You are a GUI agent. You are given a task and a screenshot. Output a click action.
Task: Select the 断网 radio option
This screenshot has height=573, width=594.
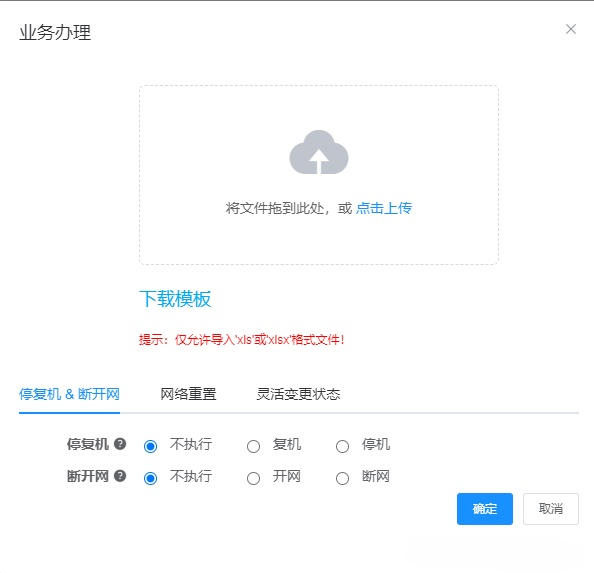pyautogui.click(x=342, y=478)
